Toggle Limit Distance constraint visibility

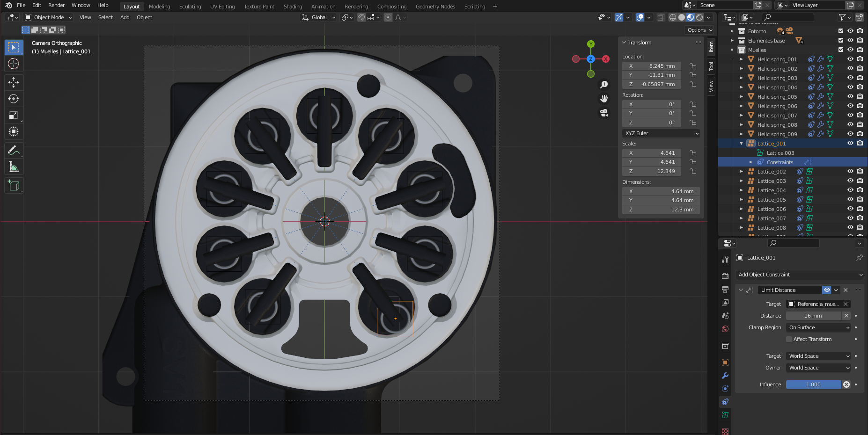pyautogui.click(x=827, y=290)
